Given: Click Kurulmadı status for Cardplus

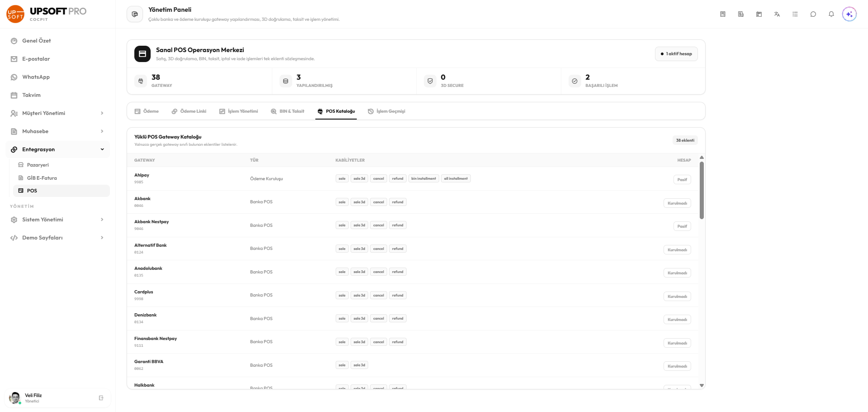Looking at the screenshot, I should click(677, 297).
